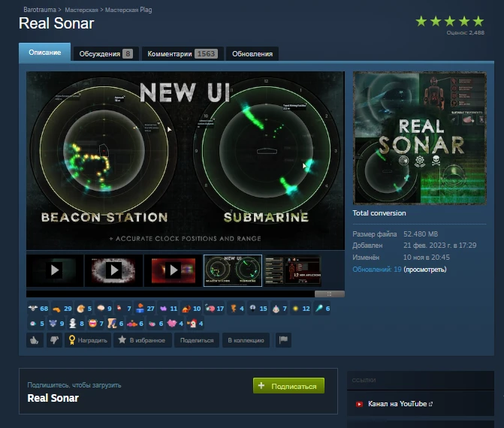Screen dimensions: 504x428
Task: Open the Комментарии tab
Action: [x=177, y=53]
